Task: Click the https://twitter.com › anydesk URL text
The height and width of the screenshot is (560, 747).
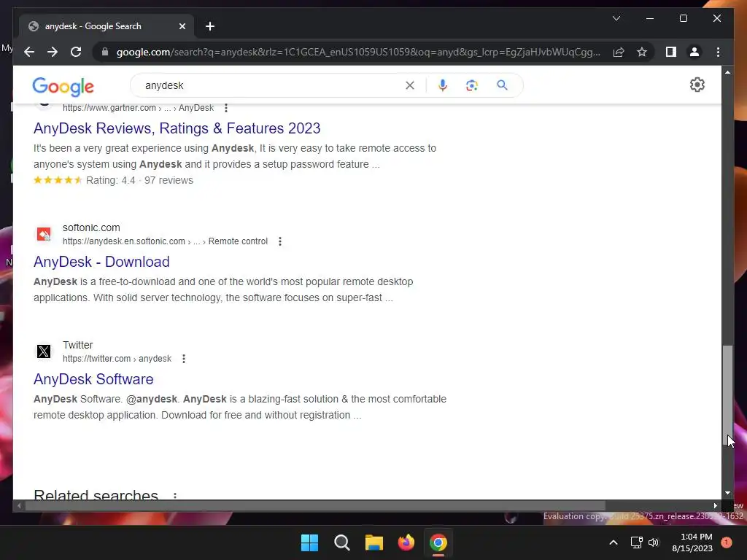Action: (x=117, y=359)
